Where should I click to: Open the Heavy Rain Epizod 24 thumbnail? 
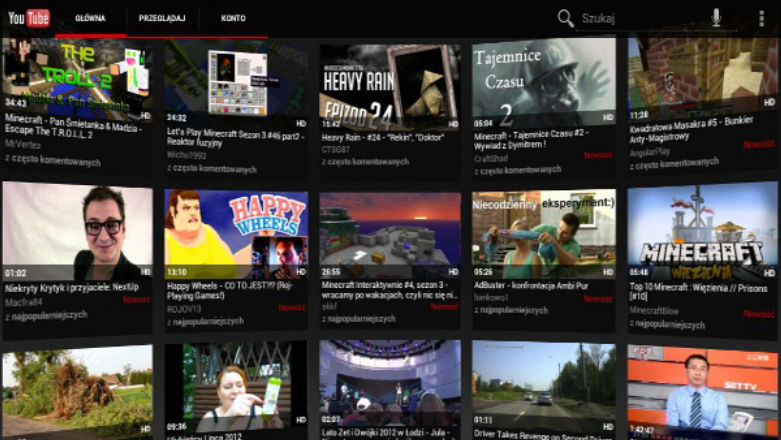click(390, 86)
